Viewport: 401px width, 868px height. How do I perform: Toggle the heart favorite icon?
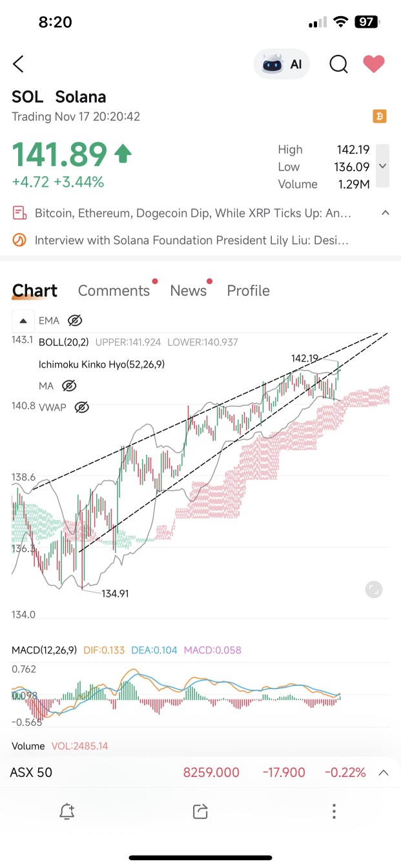tap(373, 64)
